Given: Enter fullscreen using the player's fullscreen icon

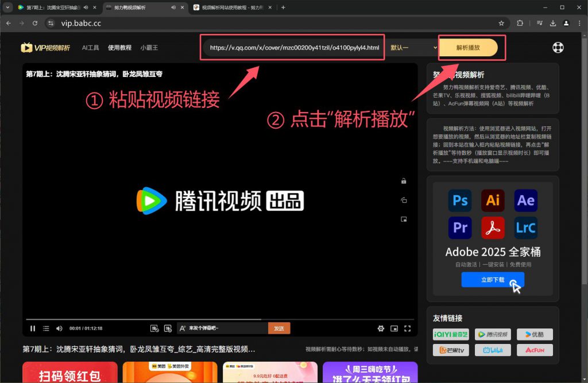Looking at the screenshot, I should coord(408,328).
